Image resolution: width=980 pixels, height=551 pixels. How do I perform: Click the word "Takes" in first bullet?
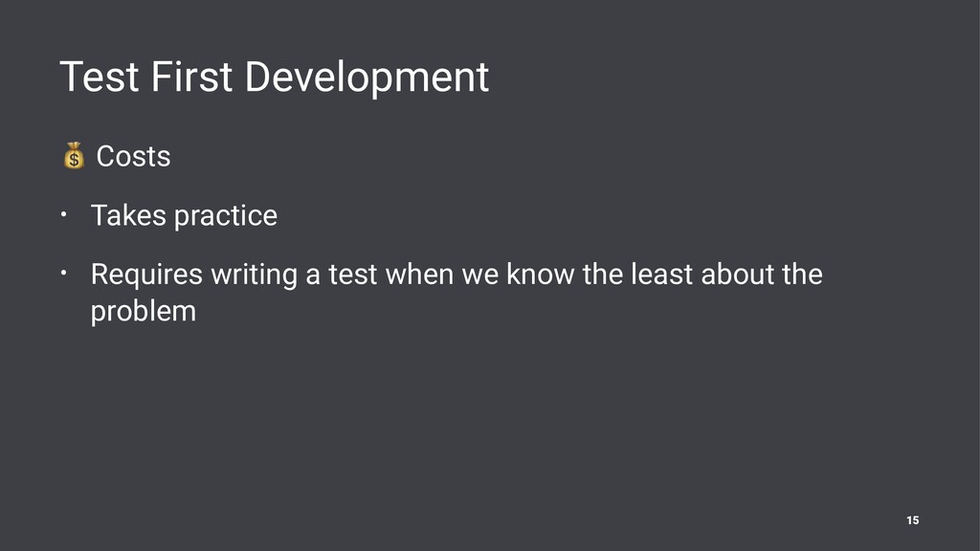pos(128,215)
